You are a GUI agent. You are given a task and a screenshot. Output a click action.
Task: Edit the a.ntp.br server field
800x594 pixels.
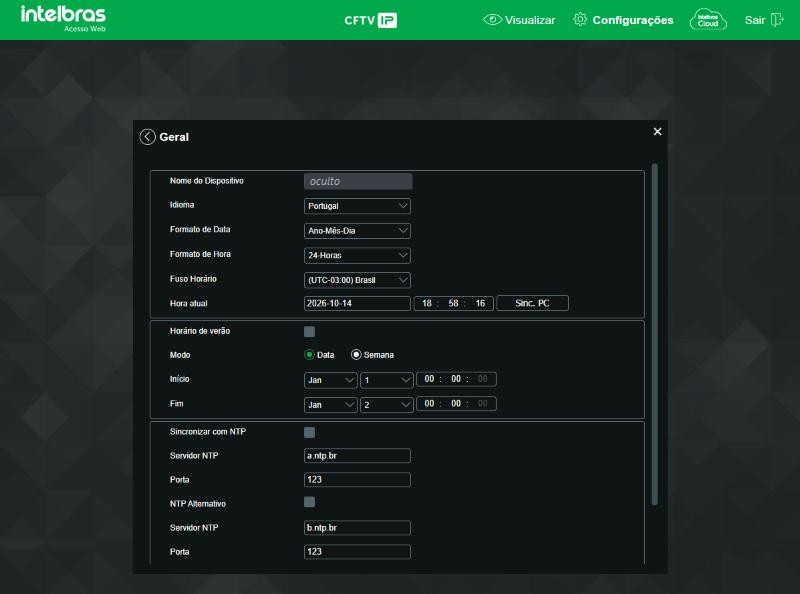click(x=357, y=456)
